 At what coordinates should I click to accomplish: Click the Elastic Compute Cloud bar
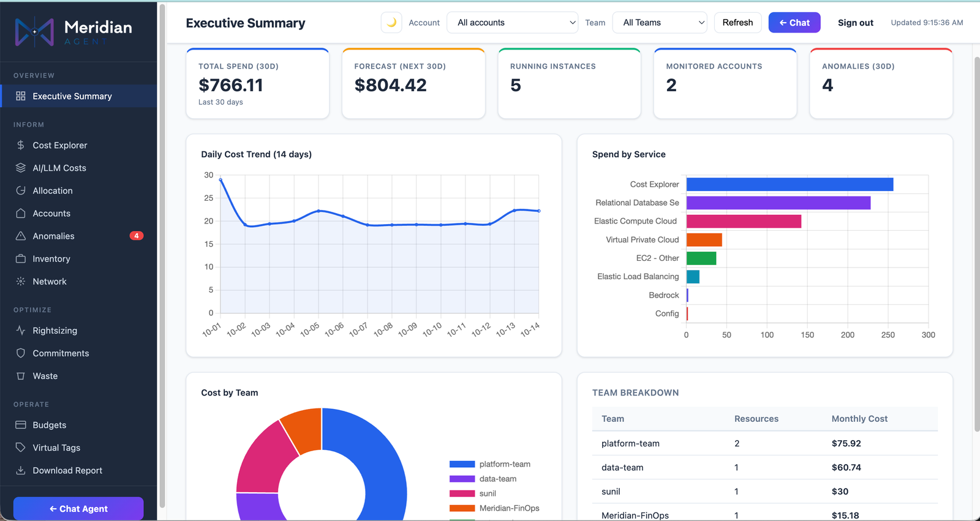744,221
